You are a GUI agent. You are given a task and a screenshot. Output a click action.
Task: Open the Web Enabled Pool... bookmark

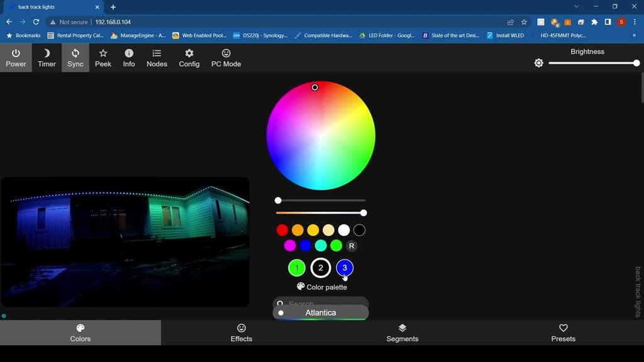(199, 36)
